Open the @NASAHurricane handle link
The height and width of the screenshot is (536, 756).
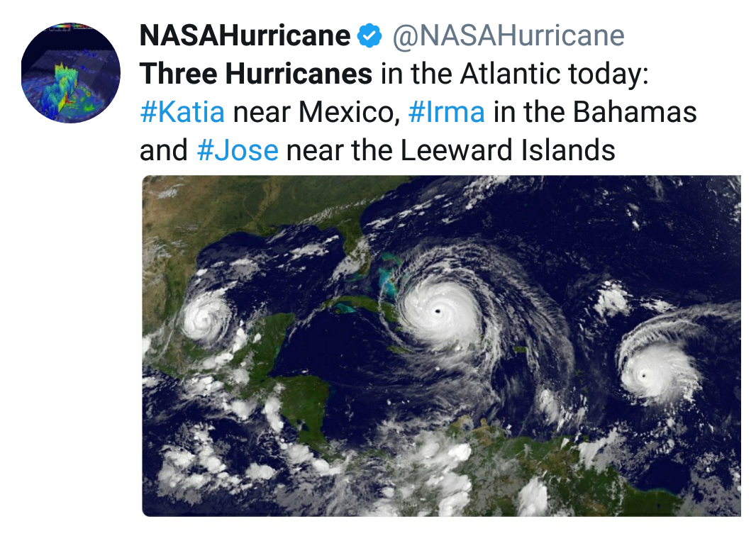(508, 35)
